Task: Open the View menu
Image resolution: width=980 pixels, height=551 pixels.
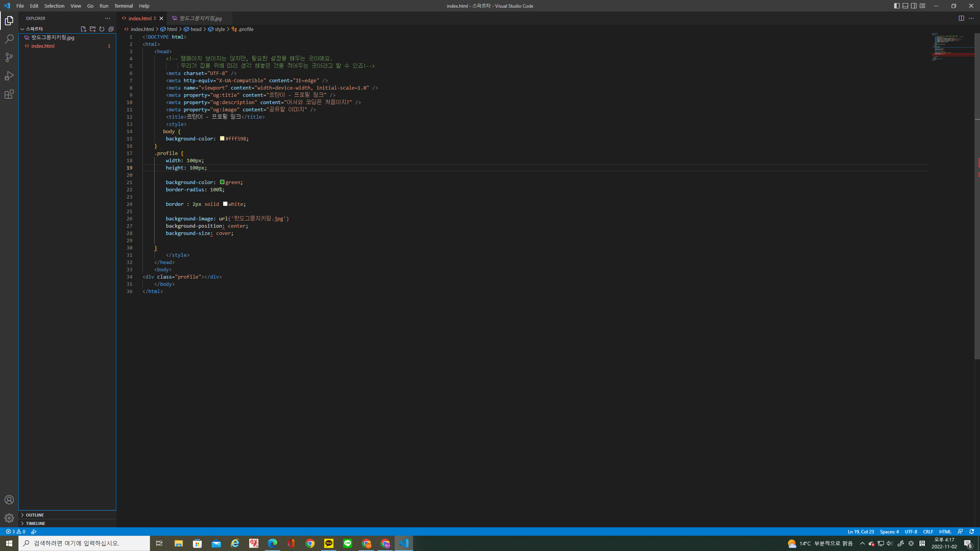Action: [x=76, y=6]
